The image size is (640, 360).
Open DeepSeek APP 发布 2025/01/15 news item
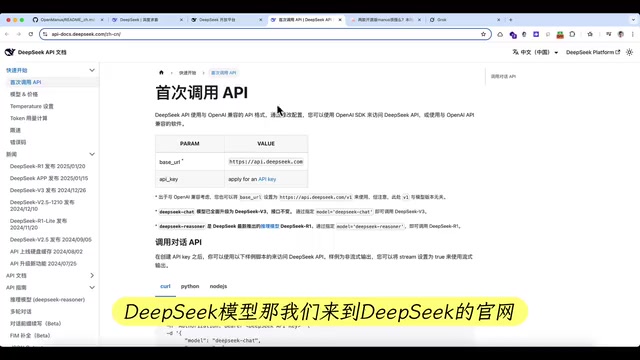[x=49, y=178]
